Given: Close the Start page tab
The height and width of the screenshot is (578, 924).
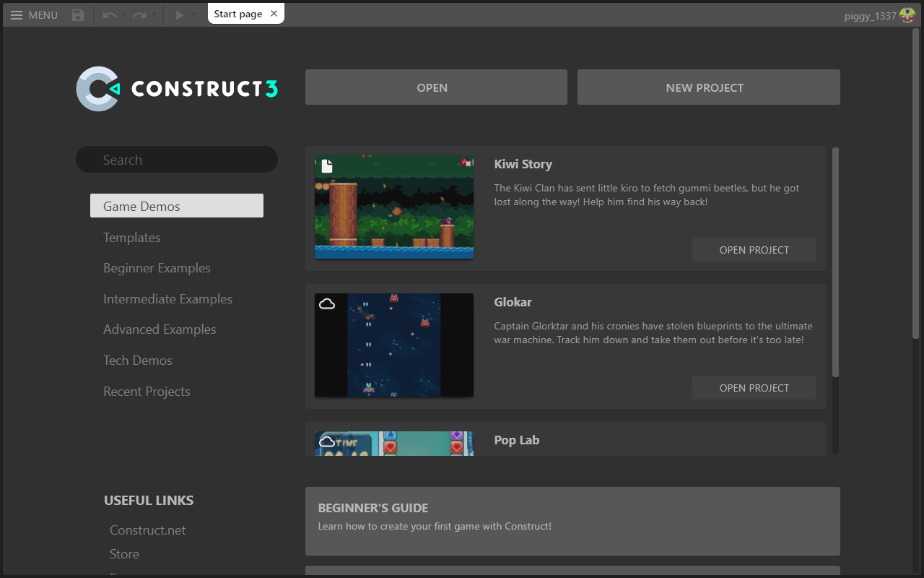Looking at the screenshot, I should tap(274, 14).
